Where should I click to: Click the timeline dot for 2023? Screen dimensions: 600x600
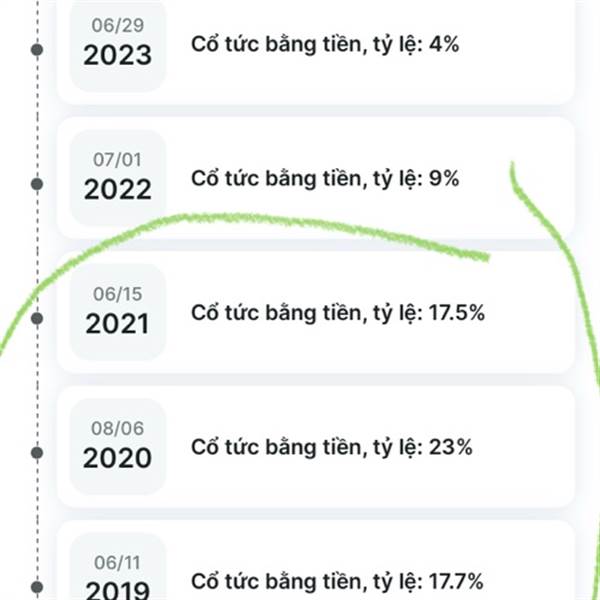click(x=38, y=49)
